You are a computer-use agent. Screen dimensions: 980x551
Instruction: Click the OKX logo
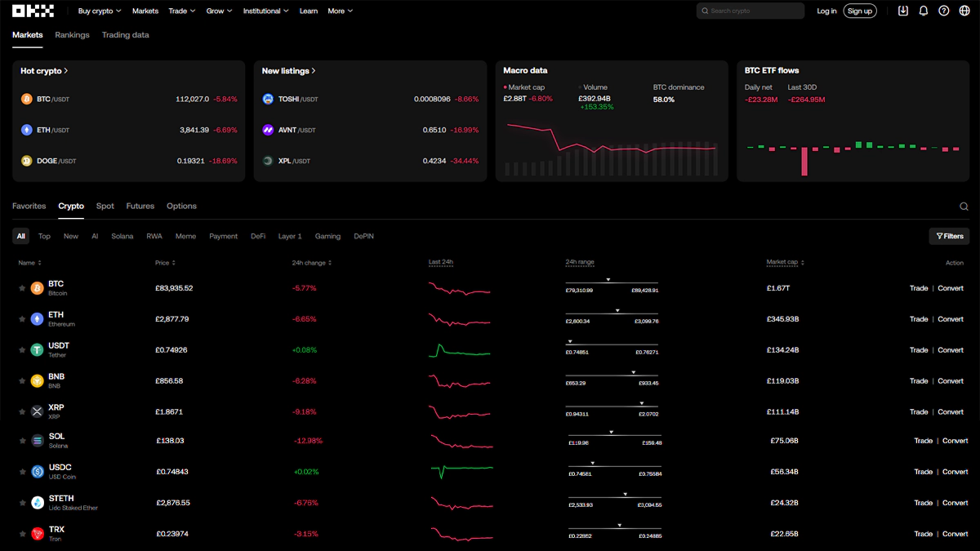33,11
